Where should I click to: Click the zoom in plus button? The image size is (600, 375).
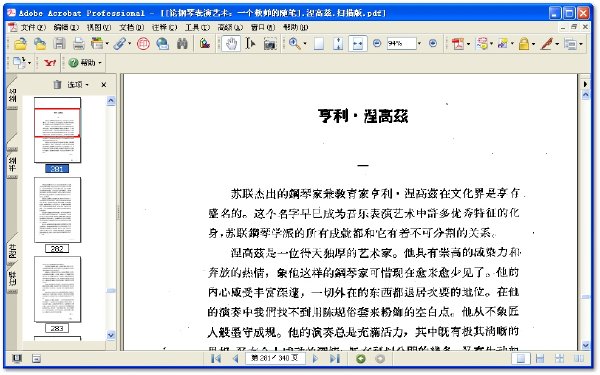[433, 43]
